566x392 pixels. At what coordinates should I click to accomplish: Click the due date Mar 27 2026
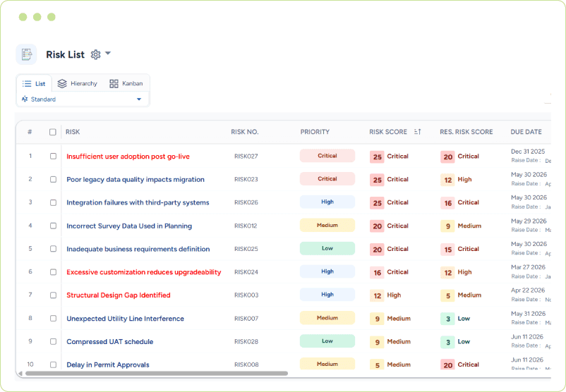(x=528, y=267)
